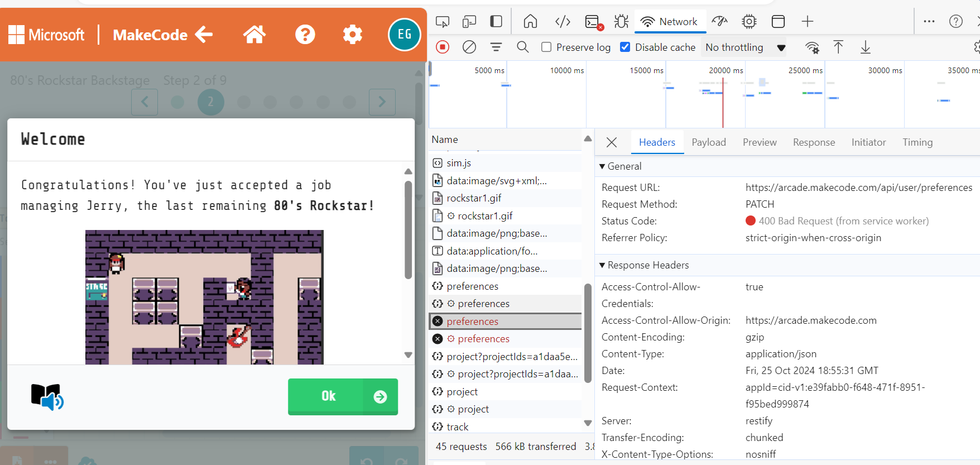Click the Name column header
Image resolution: width=980 pixels, height=465 pixels.
505,140
